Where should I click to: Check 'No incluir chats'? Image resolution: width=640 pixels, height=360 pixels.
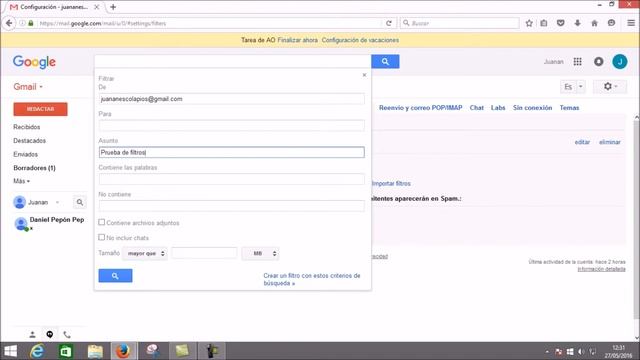(x=101, y=237)
